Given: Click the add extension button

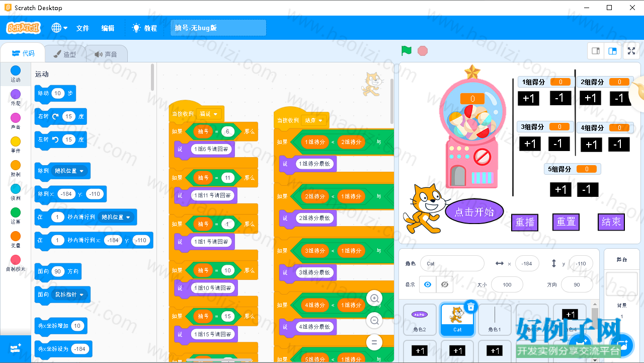Looking at the screenshot, I should (16, 348).
